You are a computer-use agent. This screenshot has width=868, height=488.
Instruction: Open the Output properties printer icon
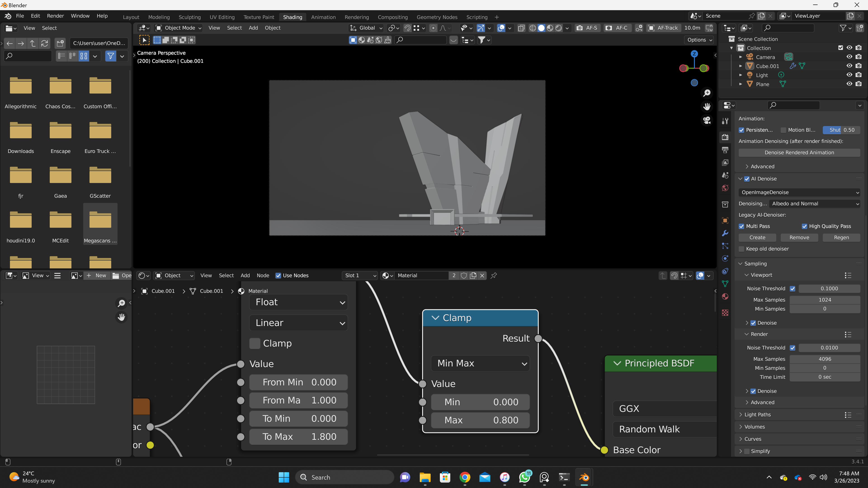pyautogui.click(x=725, y=150)
